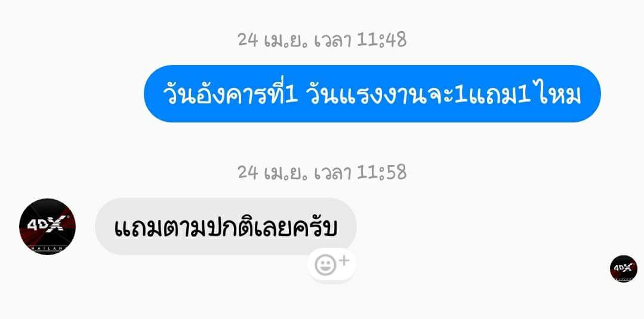Image resolution: width=644 pixels, height=319 pixels.
Task: Click '24 เม.ย.' date above the blue message
Action: pos(273,40)
